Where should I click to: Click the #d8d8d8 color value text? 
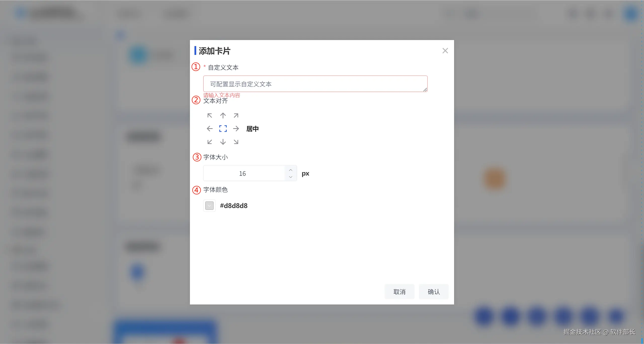click(x=234, y=206)
